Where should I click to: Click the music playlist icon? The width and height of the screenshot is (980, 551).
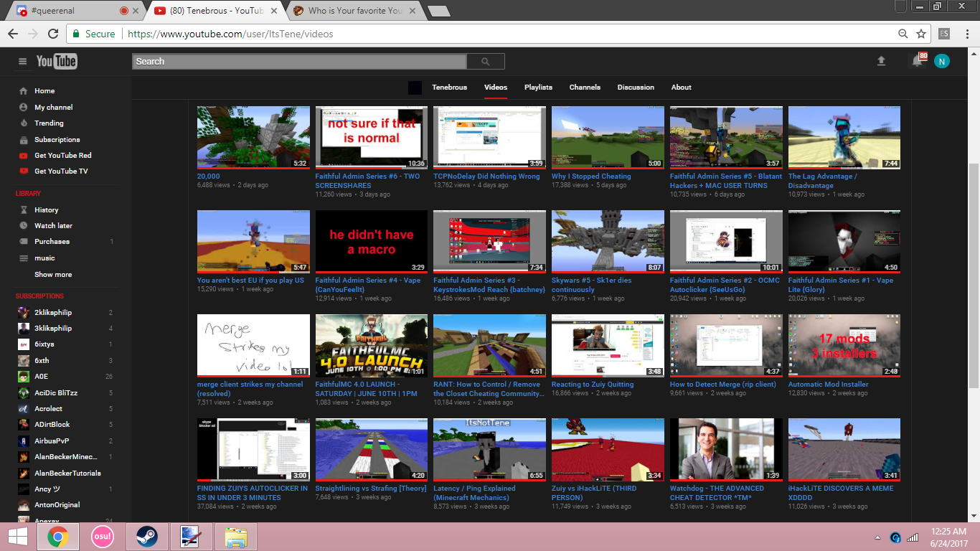(24, 258)
